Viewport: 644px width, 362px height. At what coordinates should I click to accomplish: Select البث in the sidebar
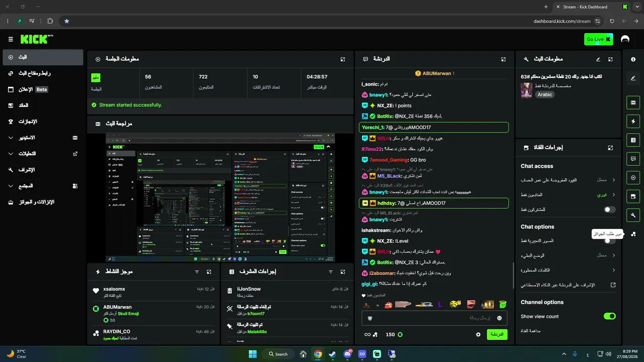tap(43, 57)
